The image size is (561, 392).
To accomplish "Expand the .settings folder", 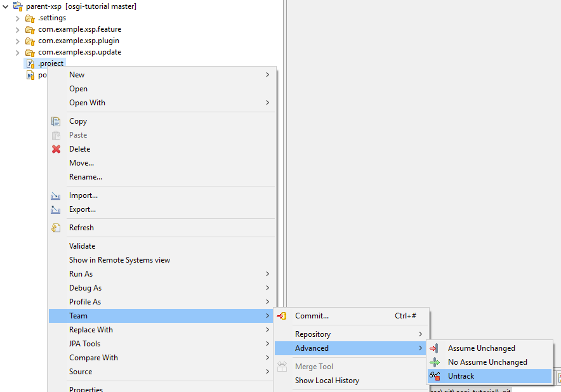I will pos(18,18).
